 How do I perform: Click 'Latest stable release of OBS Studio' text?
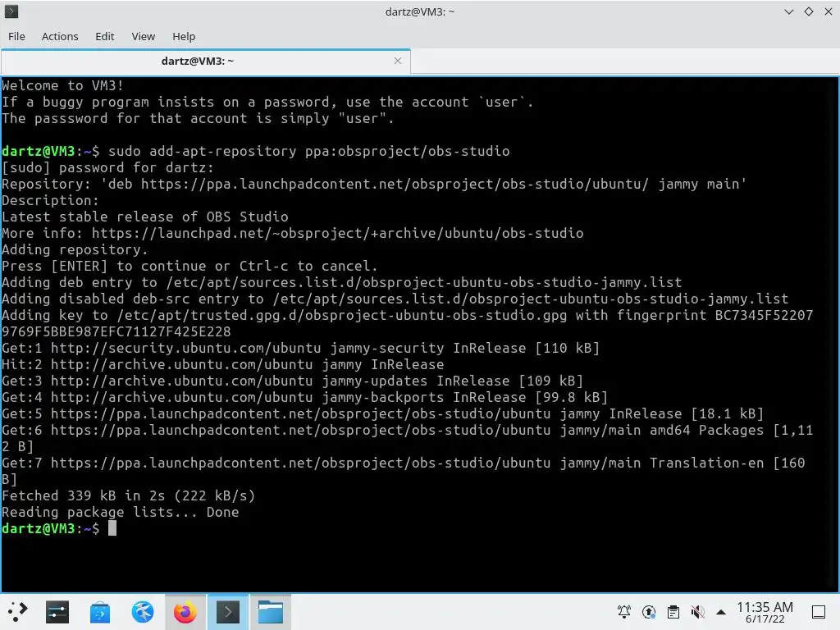[144, 217]
